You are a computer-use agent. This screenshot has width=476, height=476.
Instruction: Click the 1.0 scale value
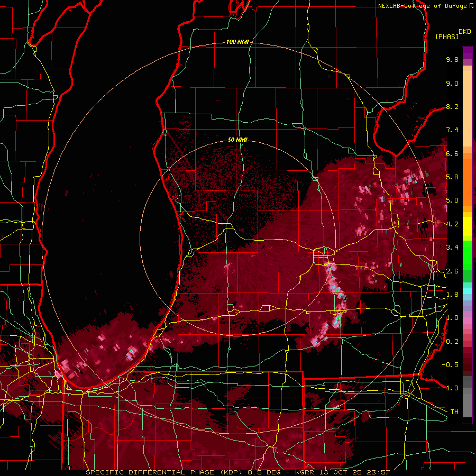[452, 318]
